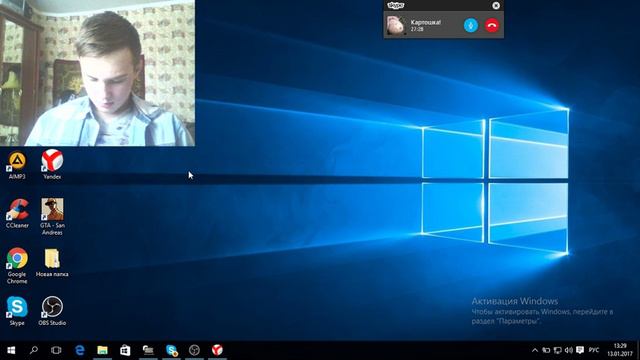
Task: Open taskbar search magnifier
Action: pyautogui.click(x=34, y=350)
